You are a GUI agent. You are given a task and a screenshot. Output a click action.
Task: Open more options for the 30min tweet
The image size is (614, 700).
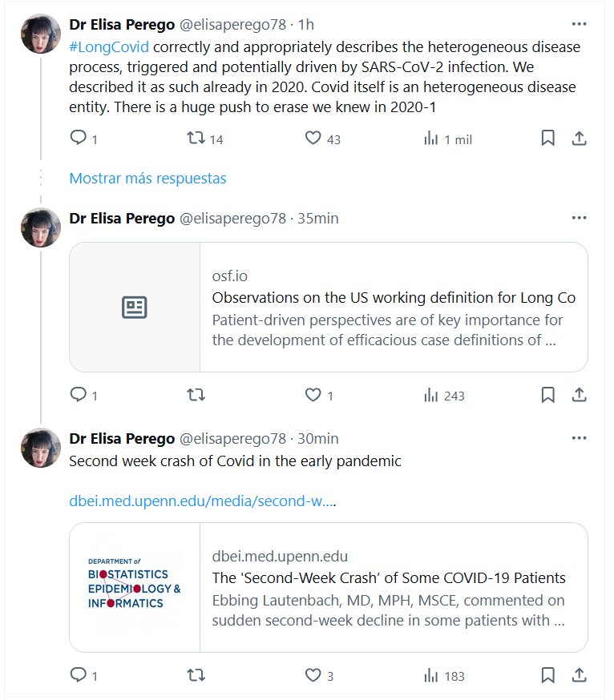[579, 438]
